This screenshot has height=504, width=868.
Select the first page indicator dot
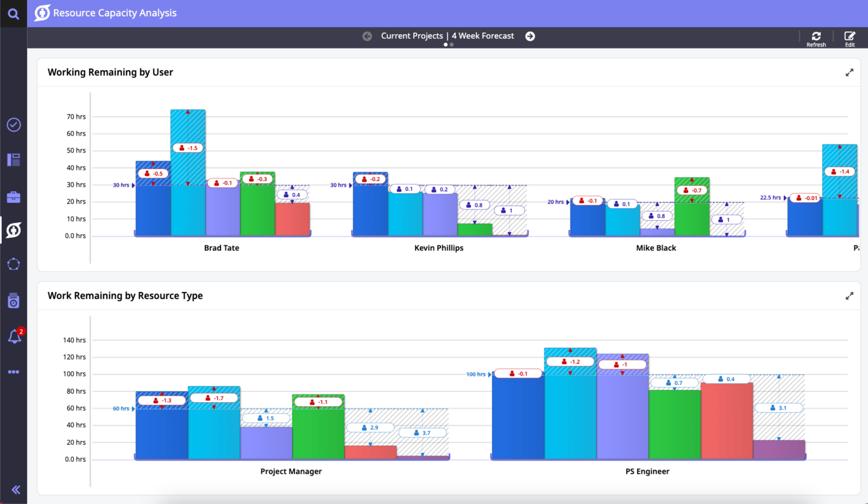(446, 45)
